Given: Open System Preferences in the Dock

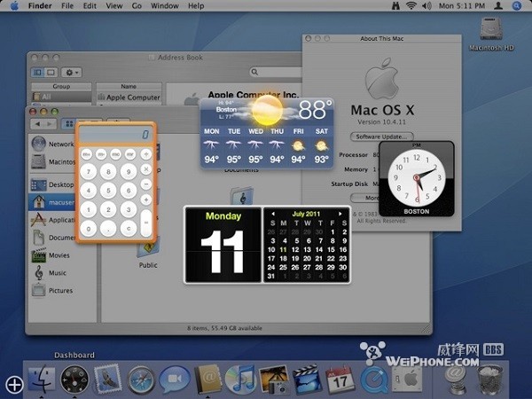Looking at the screenshot, I should [x=407, y=379].
